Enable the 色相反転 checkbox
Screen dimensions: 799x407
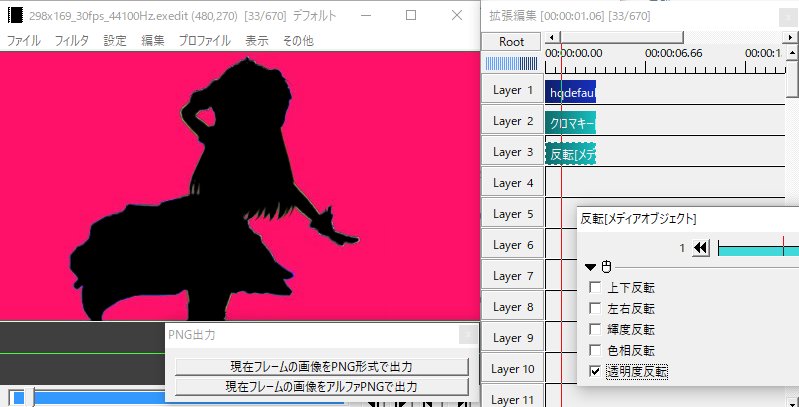[595, 350]
